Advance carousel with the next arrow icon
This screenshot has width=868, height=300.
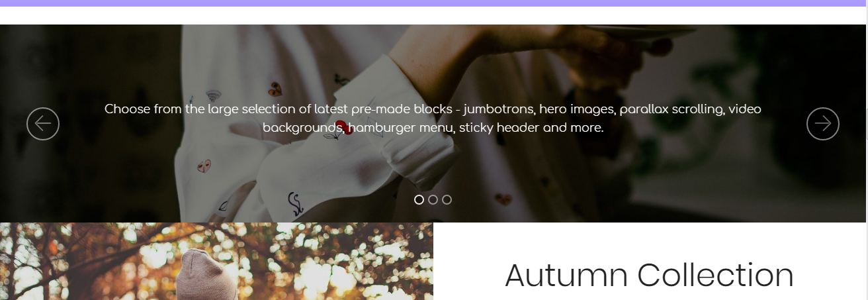(823, 124)
